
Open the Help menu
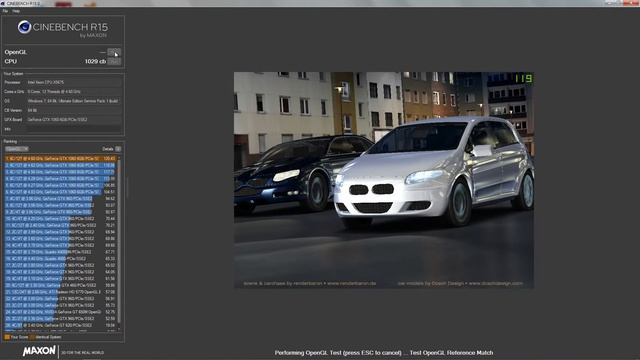point(16,11)
